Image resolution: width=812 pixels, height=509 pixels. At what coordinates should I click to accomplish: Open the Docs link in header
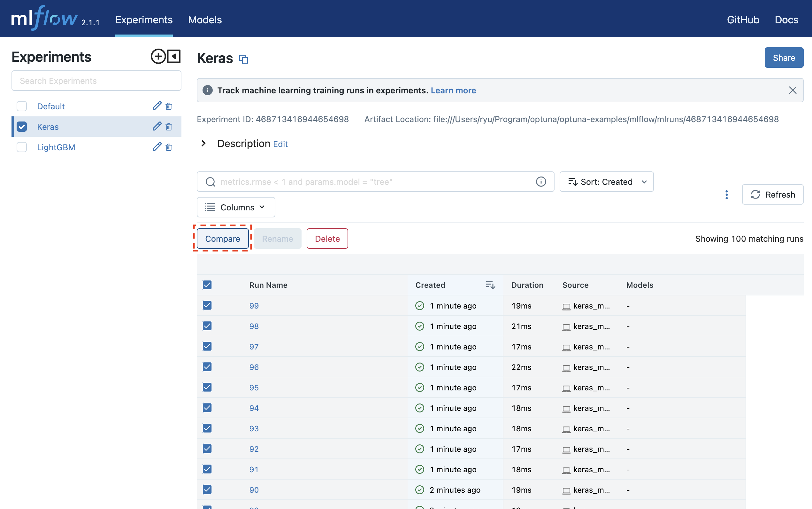tap(786, 20)
